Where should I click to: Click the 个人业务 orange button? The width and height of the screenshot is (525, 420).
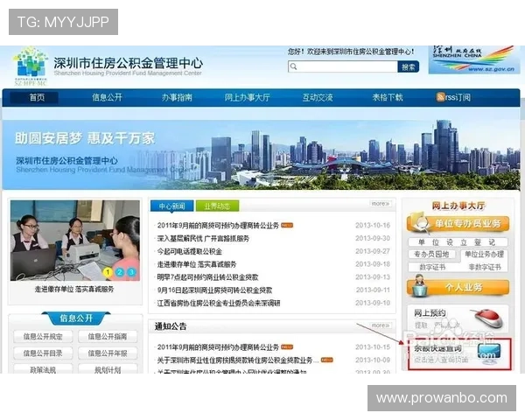[458, 287]
